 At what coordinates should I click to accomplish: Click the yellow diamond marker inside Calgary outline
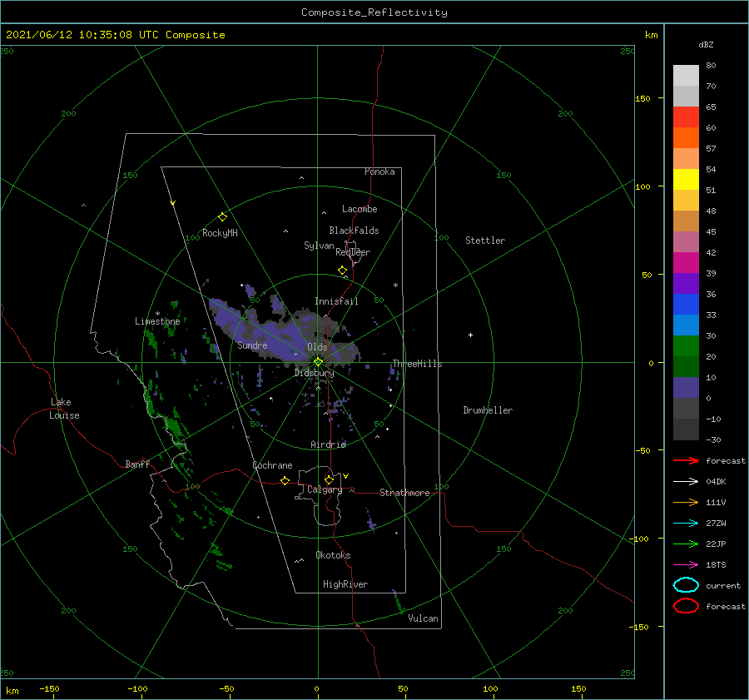pos(329,479)
